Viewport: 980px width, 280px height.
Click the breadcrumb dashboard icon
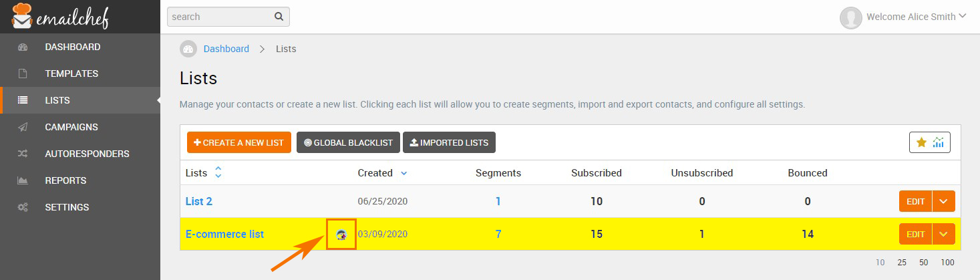(188, 49)
